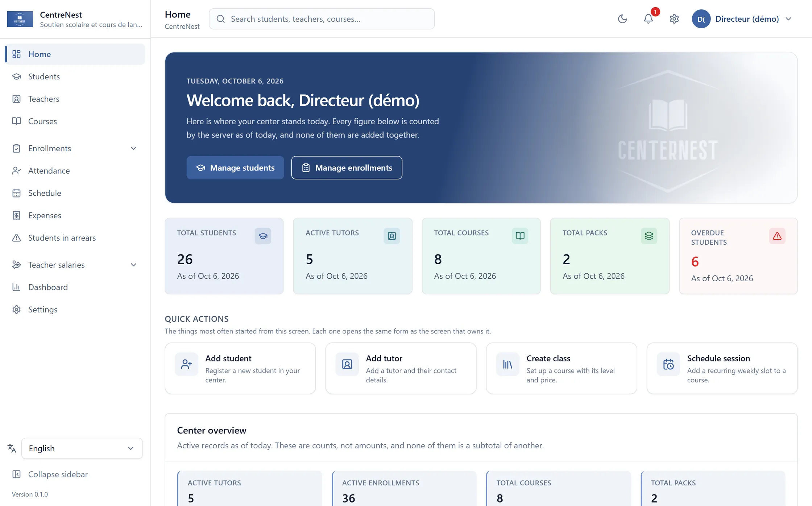Viewport: 812px width, 506px height.
Task: Click the Total Packs layers icon
Action: (x=649, y=236)
